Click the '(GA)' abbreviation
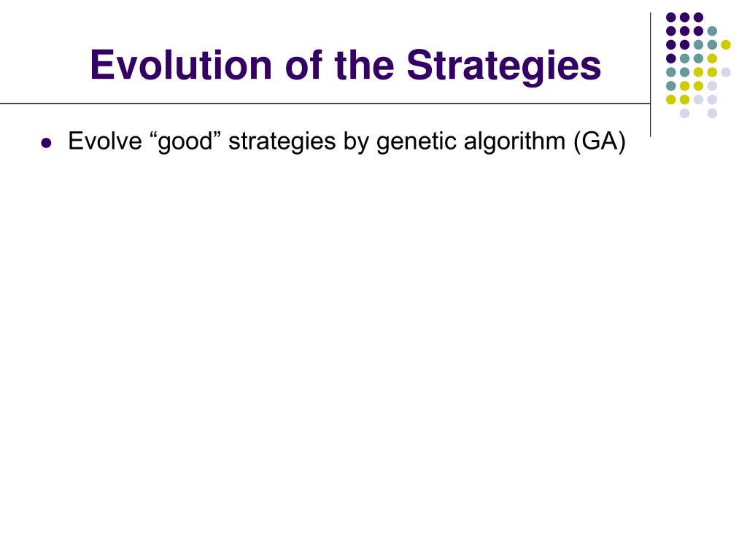Viewport: 747px width, 560px height. pos(600,141)
